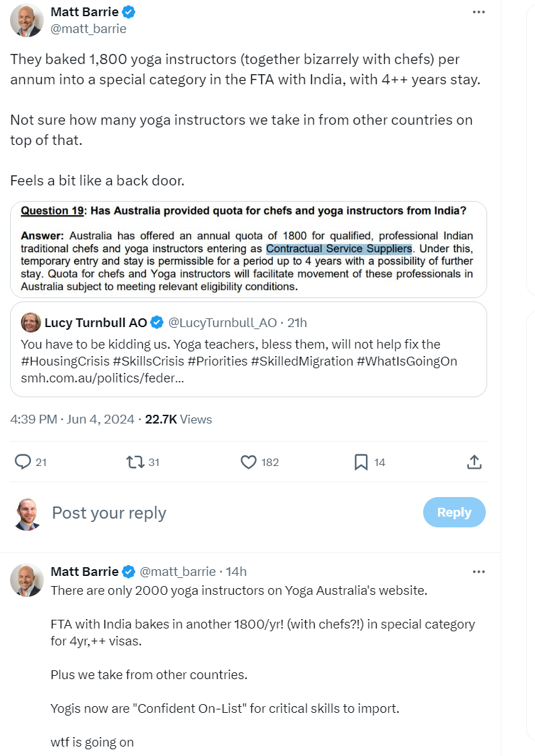The image size is (535, 756).
Task: Open more options on main post
Action: point(478,12)
